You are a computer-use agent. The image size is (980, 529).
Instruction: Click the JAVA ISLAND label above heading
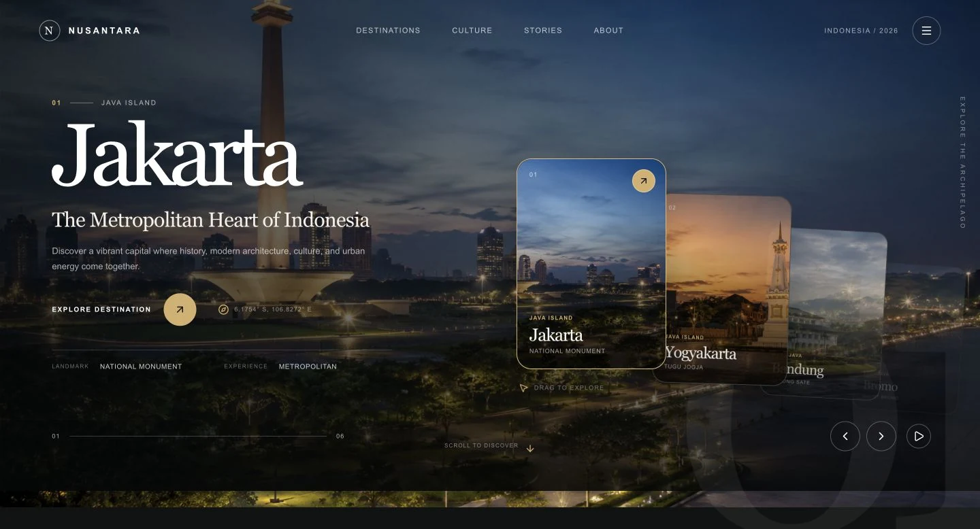[x=129, y=103]
